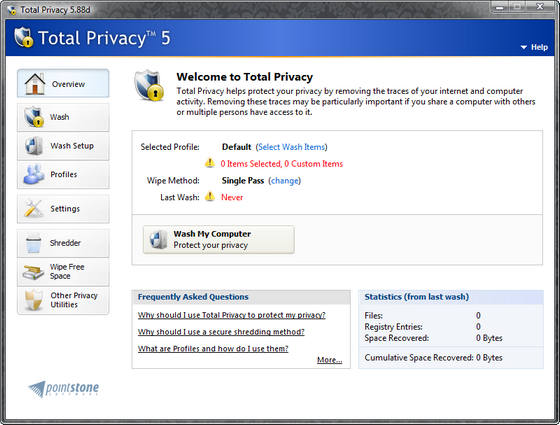
Task: Click the Pointstone logo
Action: tap(64, 389)
